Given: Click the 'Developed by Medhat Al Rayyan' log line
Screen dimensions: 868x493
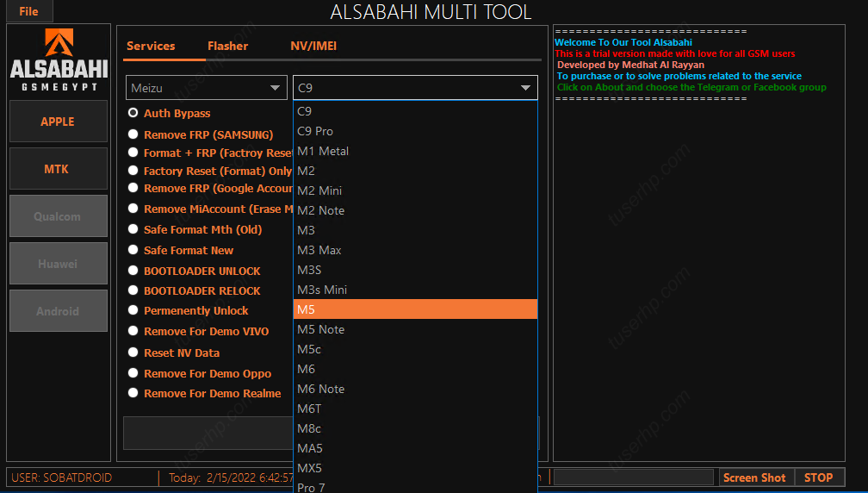Looking at the screenshot, I should point(630,65).
